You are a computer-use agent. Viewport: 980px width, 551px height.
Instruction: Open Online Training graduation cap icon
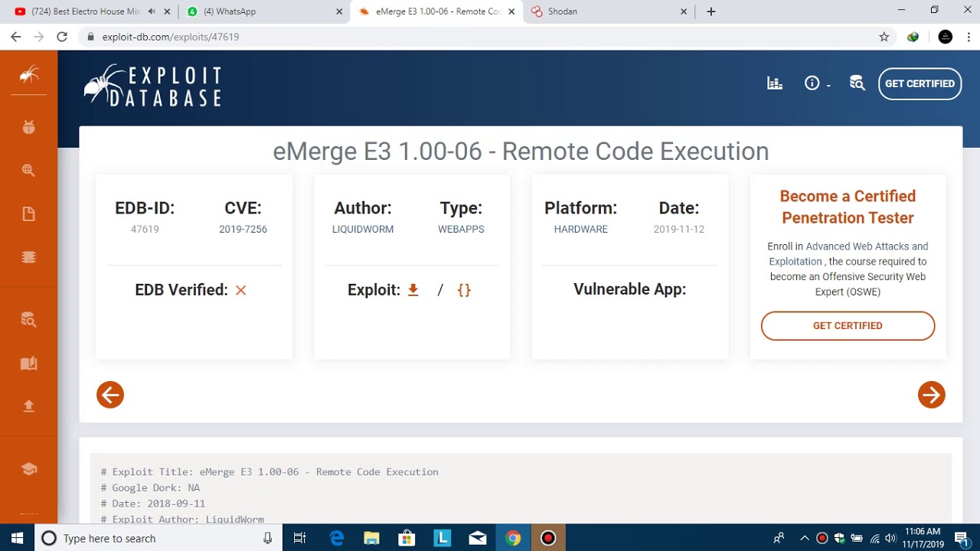[x=28, y=469]
